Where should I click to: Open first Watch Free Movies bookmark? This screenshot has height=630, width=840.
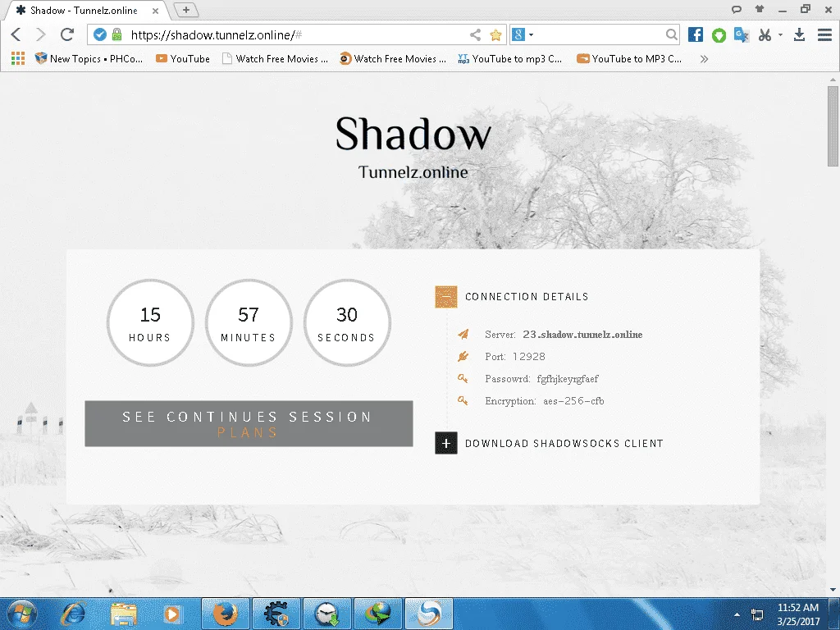(x=276, y=59)
